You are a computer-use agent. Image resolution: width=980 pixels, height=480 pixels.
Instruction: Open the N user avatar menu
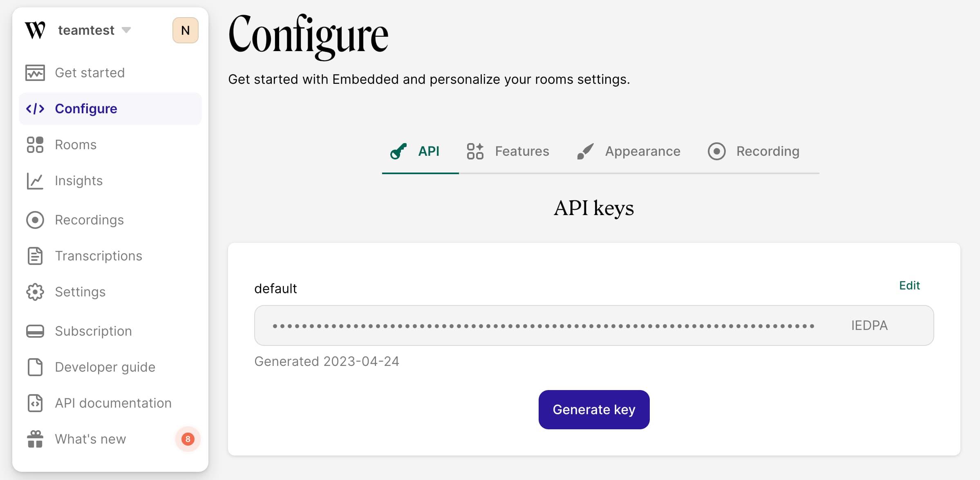(185, 30)
